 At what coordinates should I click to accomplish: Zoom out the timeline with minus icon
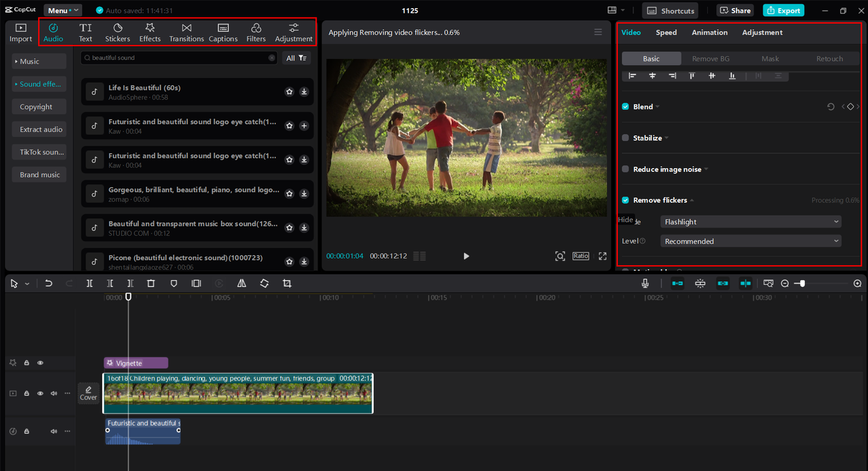785,283
